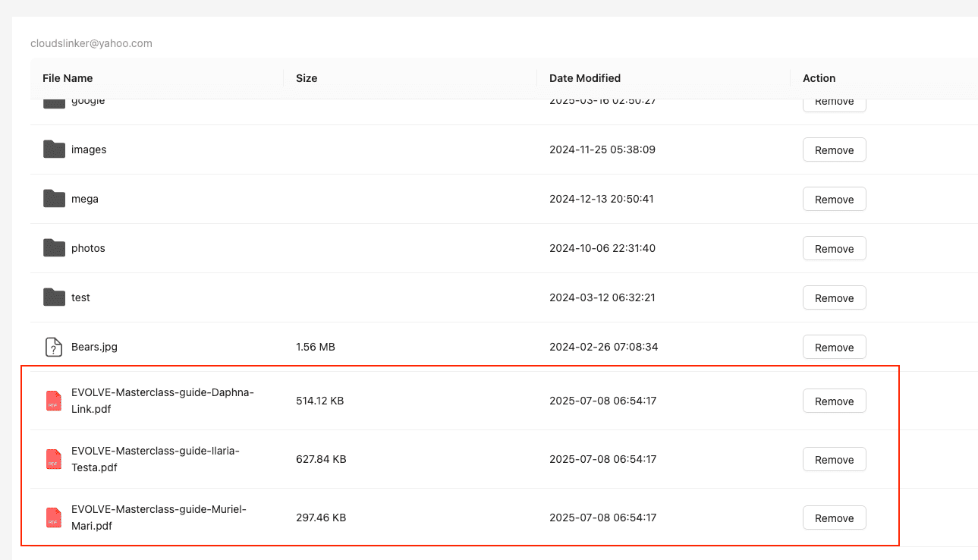978x560 pixels.
Task: Click the cloudslinker@yahoo.com account label
Action: click(91, 43)
